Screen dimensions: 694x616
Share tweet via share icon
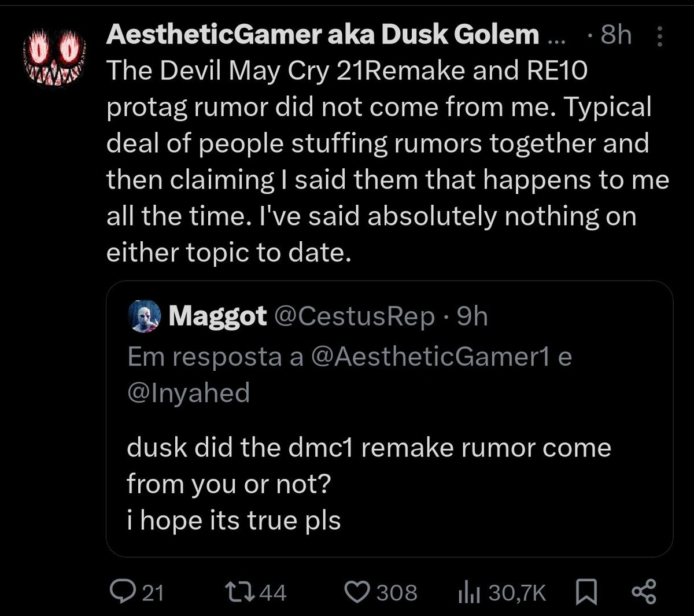(644, 592)
